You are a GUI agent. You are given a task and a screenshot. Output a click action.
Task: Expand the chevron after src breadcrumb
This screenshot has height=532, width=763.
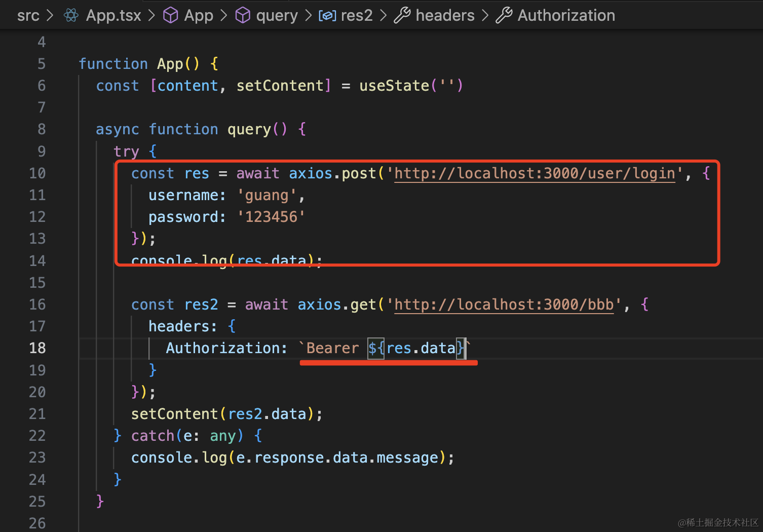click(50, 16)
